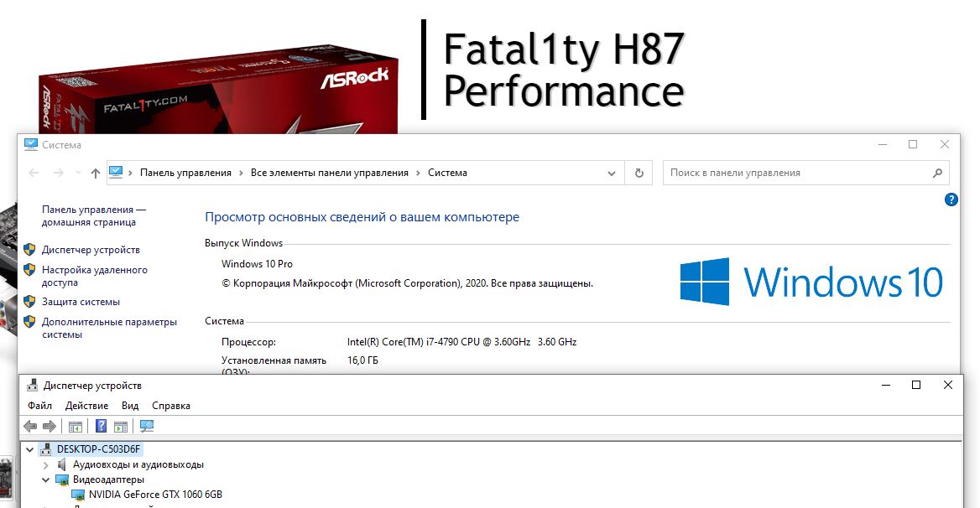Click speaker icon beside Аудиовходы и аудиовыходы
The height and width of the screenshot is (508, 980).
[62, 465]
